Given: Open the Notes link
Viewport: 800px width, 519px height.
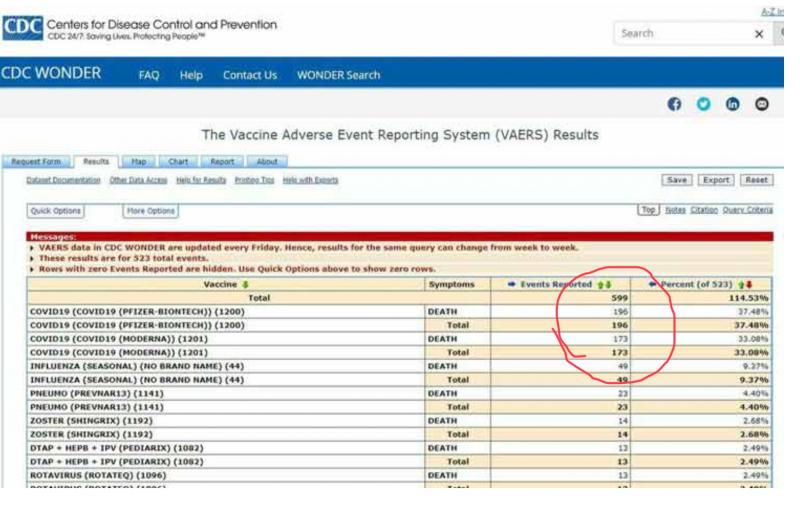Looking at the screenshot, I should click(x=675, y=210).
